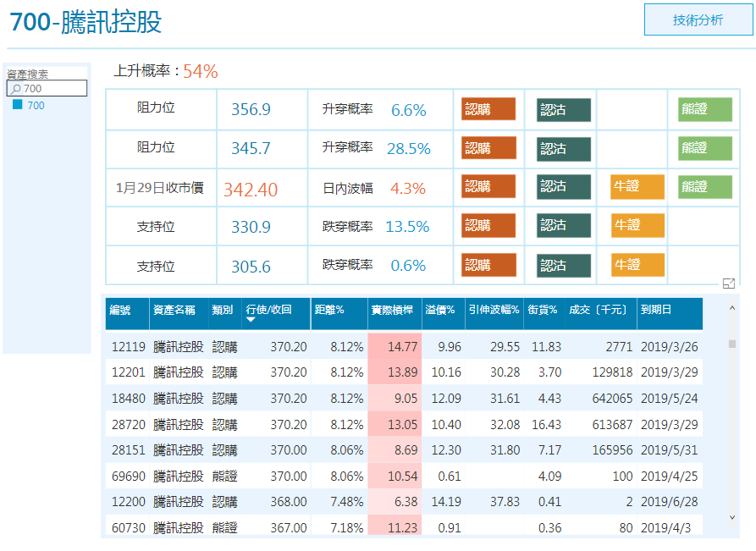Click 熊證 button in the 342.40 row
The height and width of the screenshot is (551, 756).
tap(705, 187)
